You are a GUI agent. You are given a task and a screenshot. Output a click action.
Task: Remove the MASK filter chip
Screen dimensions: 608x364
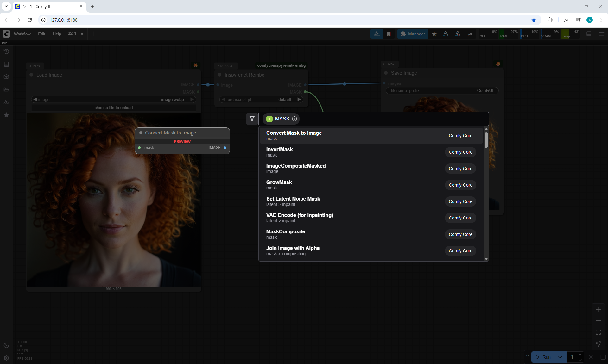[x=294, y=119]
